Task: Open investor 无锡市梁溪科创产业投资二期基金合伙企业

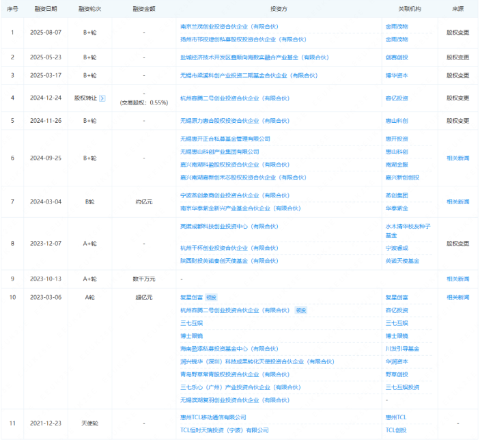Action: 249,76
